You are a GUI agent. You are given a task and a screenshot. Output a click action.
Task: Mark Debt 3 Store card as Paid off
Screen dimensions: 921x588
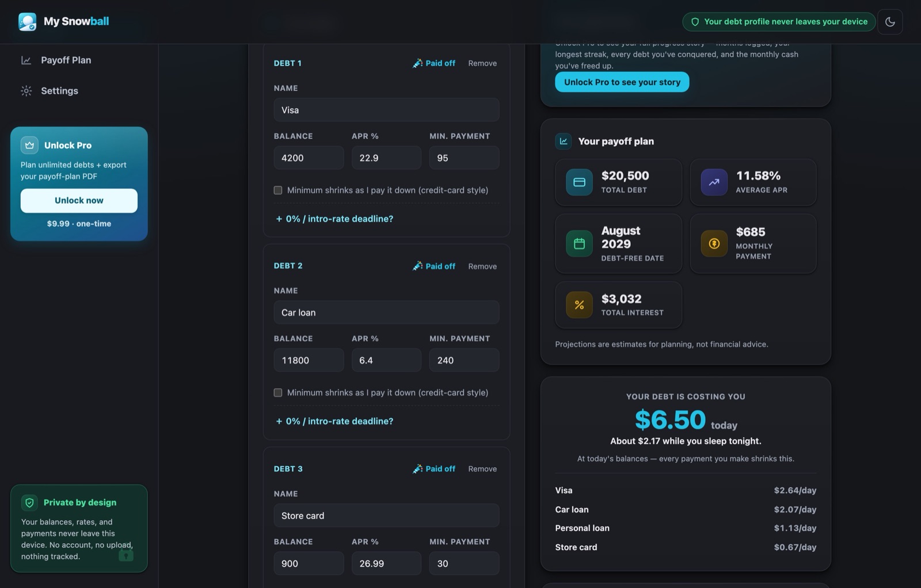click(x=434, y=469)
